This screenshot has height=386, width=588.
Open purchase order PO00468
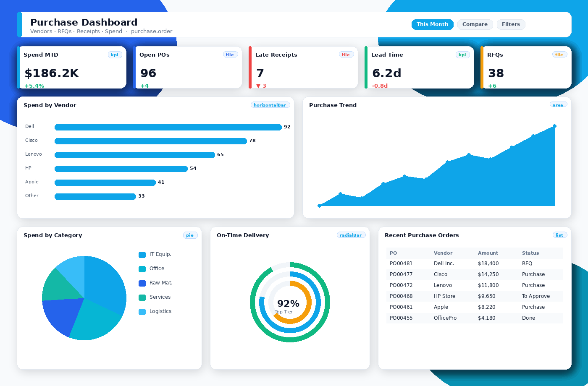click(x=475, y=296)
